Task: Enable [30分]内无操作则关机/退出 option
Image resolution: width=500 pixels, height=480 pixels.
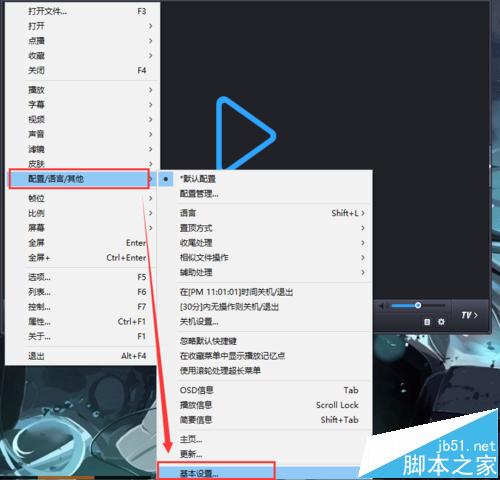Action: tap(265, 307)
